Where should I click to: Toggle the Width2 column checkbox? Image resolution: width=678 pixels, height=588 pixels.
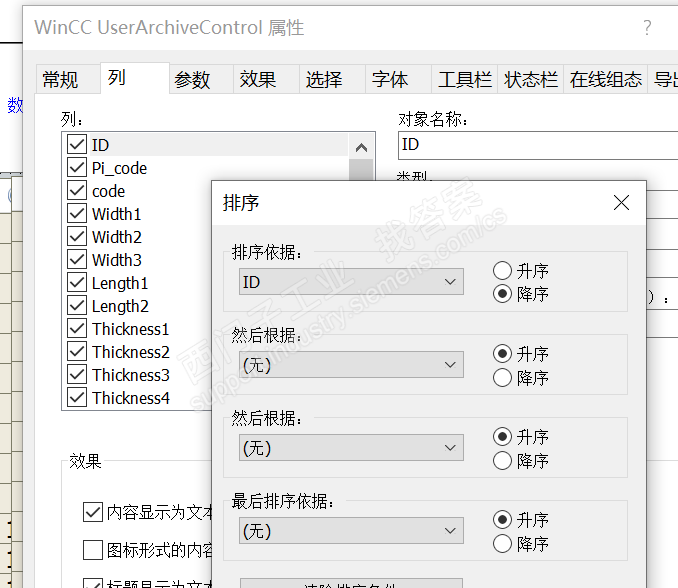pos(77,236)
